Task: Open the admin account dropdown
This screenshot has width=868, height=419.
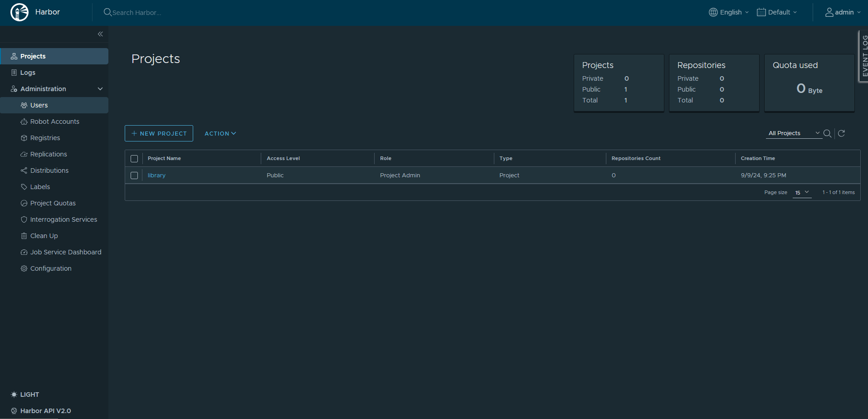Action: pos(843,12)
